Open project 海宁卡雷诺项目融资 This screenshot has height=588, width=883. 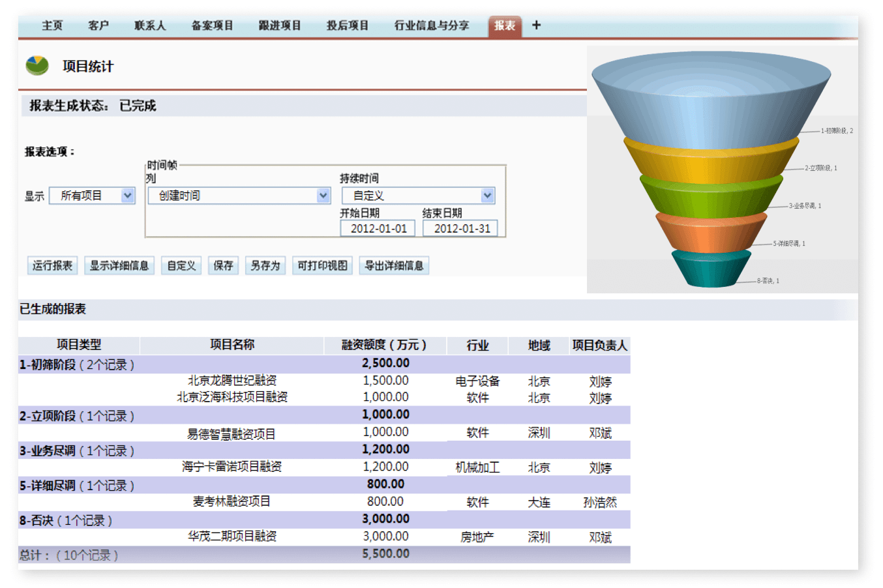(x=232, y=467)
